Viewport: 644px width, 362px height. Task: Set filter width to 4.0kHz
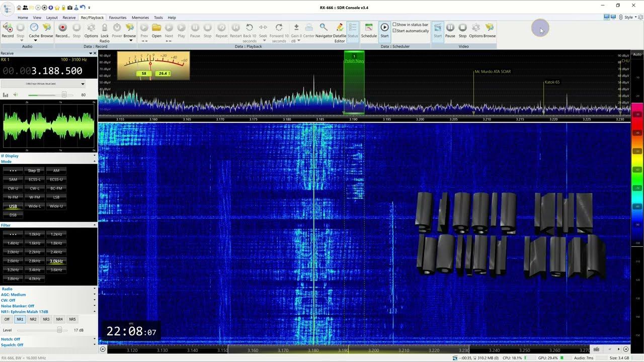[35, 279]
